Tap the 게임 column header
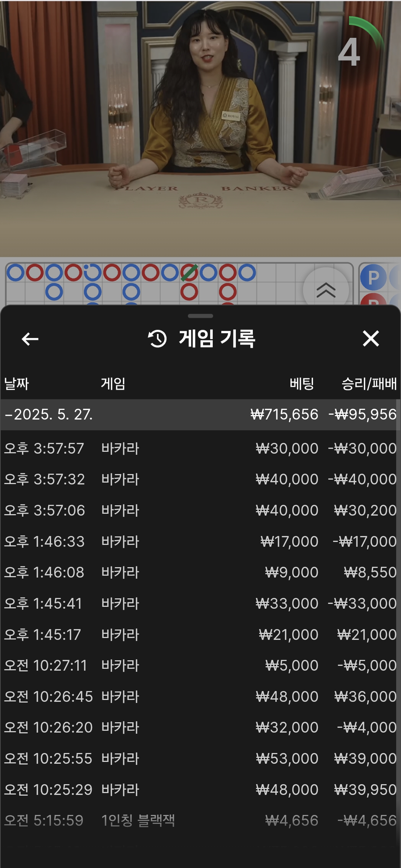The width and height of the screenshot is (401, 868). tap(113, 384)
